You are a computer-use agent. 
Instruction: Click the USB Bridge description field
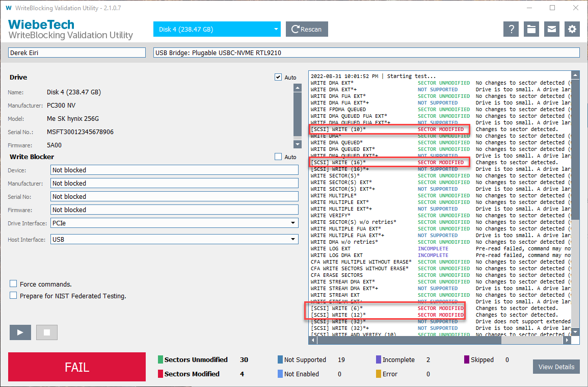click(366, 53)
